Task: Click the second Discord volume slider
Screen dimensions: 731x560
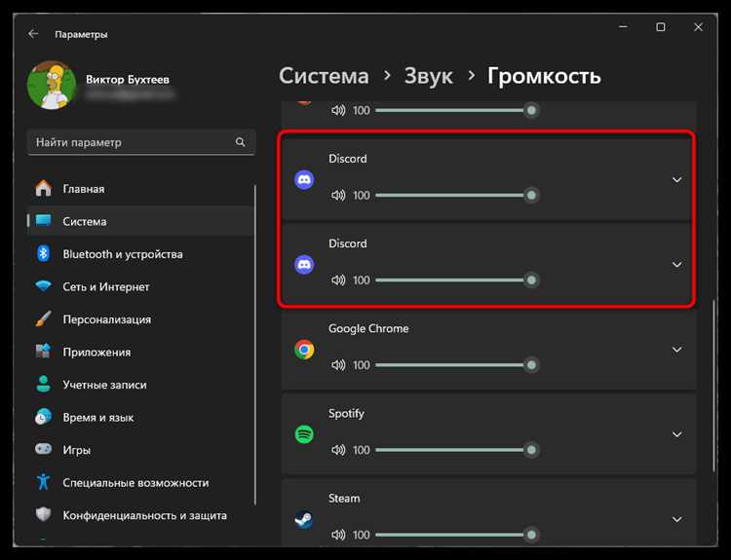Action: tap(457, 280)
